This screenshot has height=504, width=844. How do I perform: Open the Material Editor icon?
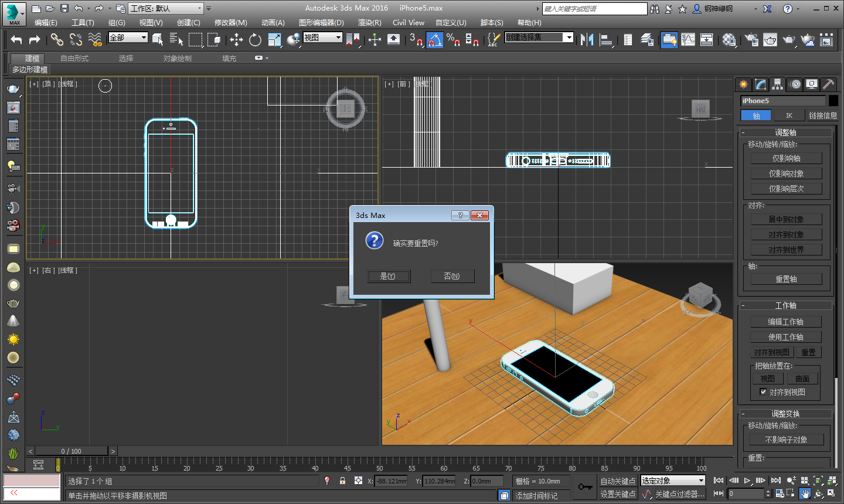(x=729, y=39)
